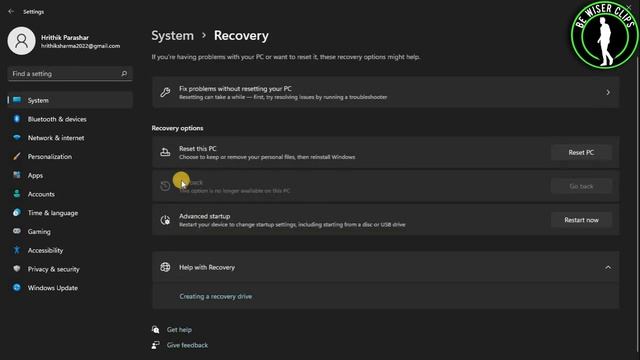Image resolution: width=640 pixels, height=360 pixels.
Task: Click the Personalization brush icon
Action: coord(17,156)
